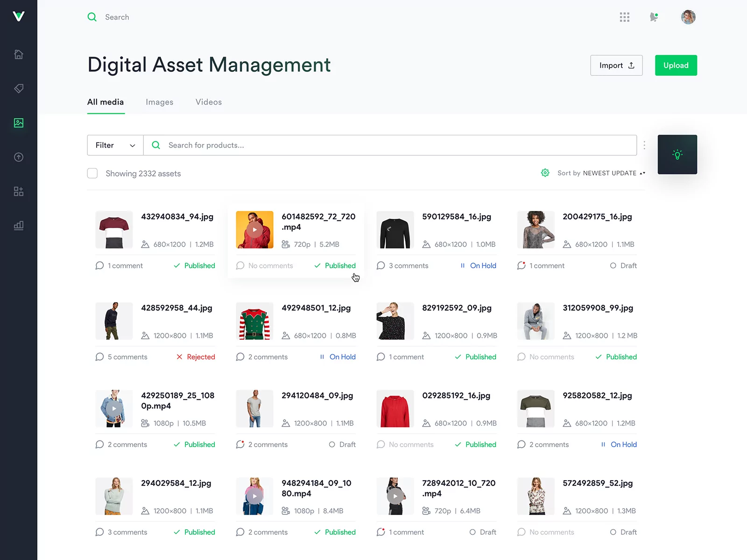Screen dimensions: 747x560
Task: Open comments icon for 428592958_44.jpg
Action: pyautogui.click(x=99, y=357)
